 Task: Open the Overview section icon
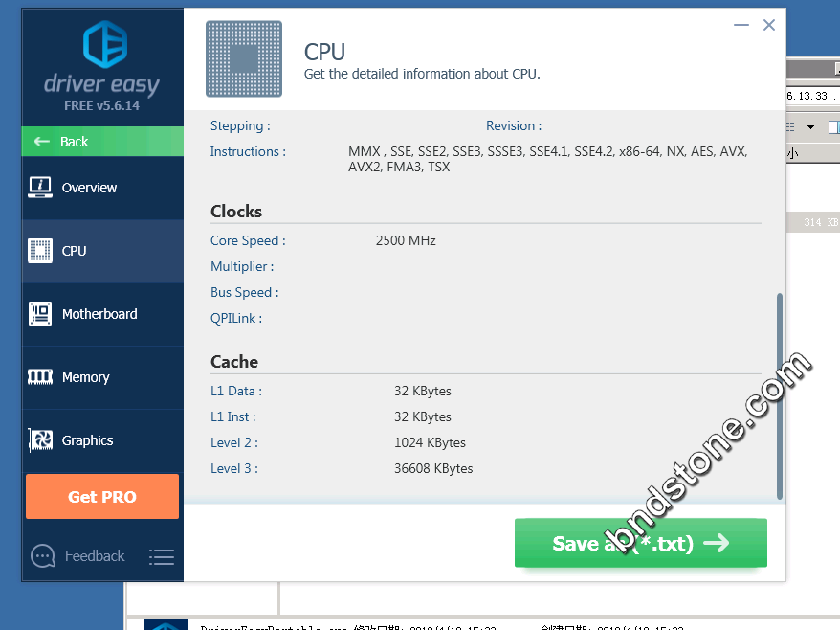(40, 188)
